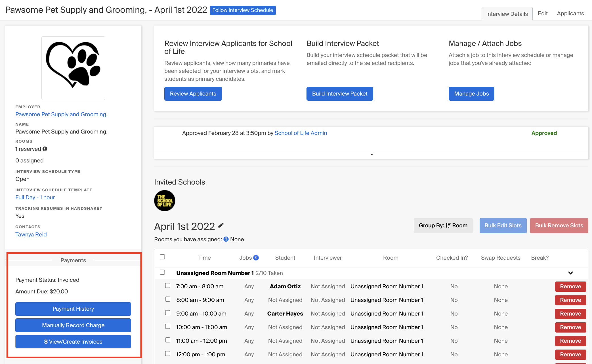This screenshot has width=592, height=364.
Task: Click the pencil edit icon beside April 1st 2022
Action: (221, 226)
